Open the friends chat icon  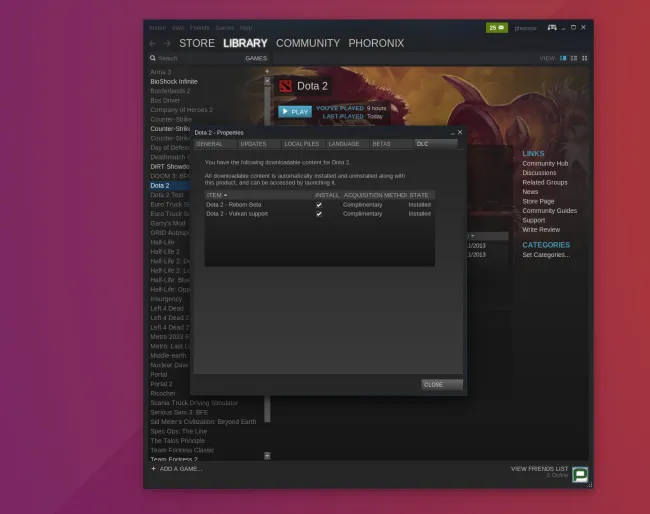[x=579, y=474]
